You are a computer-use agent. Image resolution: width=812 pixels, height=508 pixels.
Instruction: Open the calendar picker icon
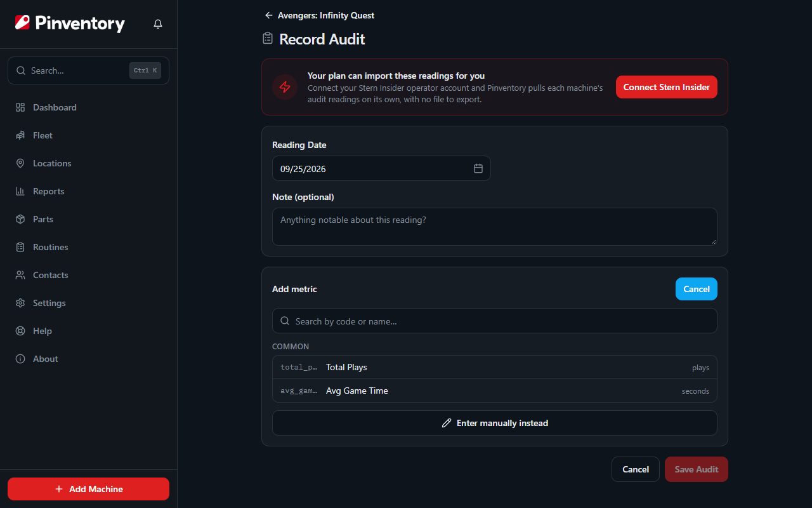[478, 168]
